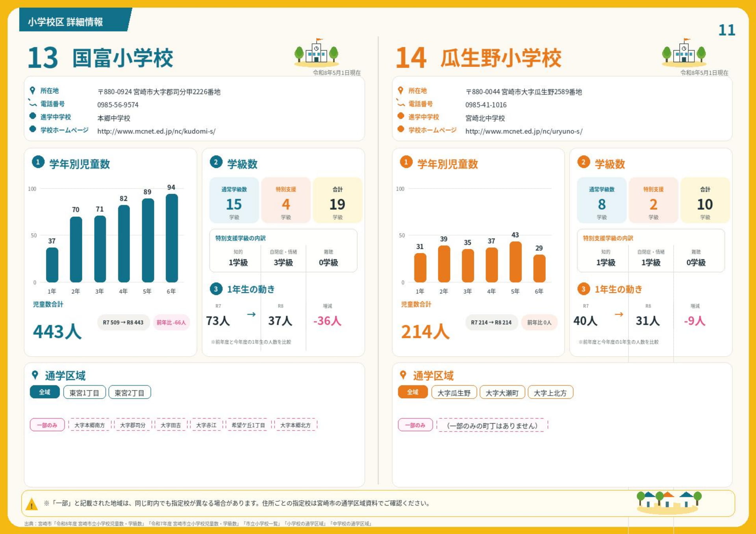Image resolution: width=756 pixels, height=534 pixels.
Task: Click the 電話番号 phone icon for 国富小学校
Action: click(x=32, y=103)
